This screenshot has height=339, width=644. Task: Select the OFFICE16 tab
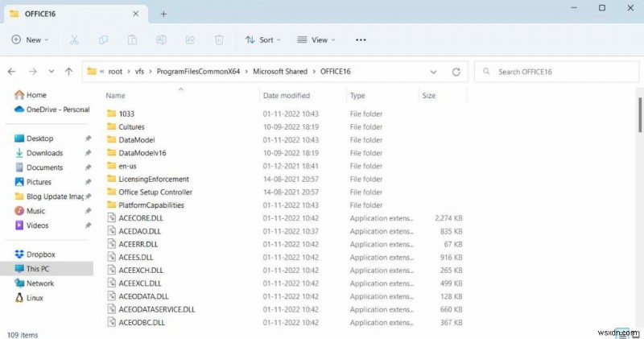[76, 14]
